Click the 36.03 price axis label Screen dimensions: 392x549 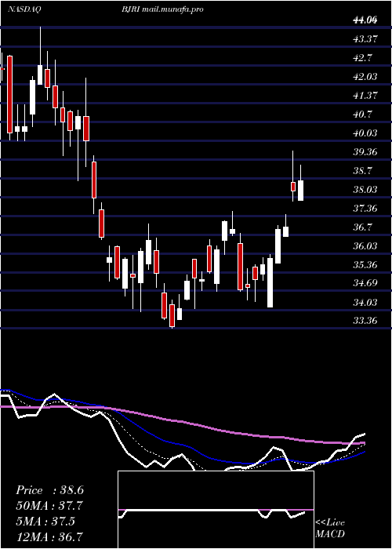[365, 246]
